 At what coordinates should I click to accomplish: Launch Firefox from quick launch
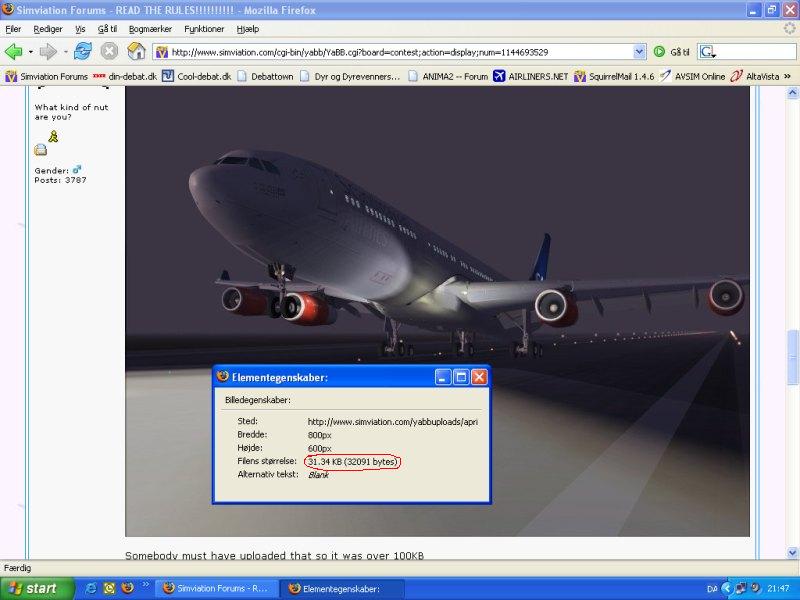128,588
